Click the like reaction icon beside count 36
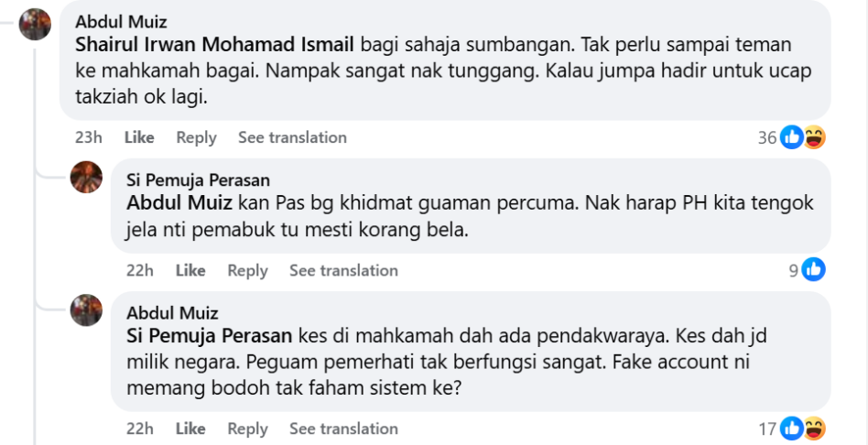This screenshot has height=445, width=868. pyautogui.click(x=791, y=138)
